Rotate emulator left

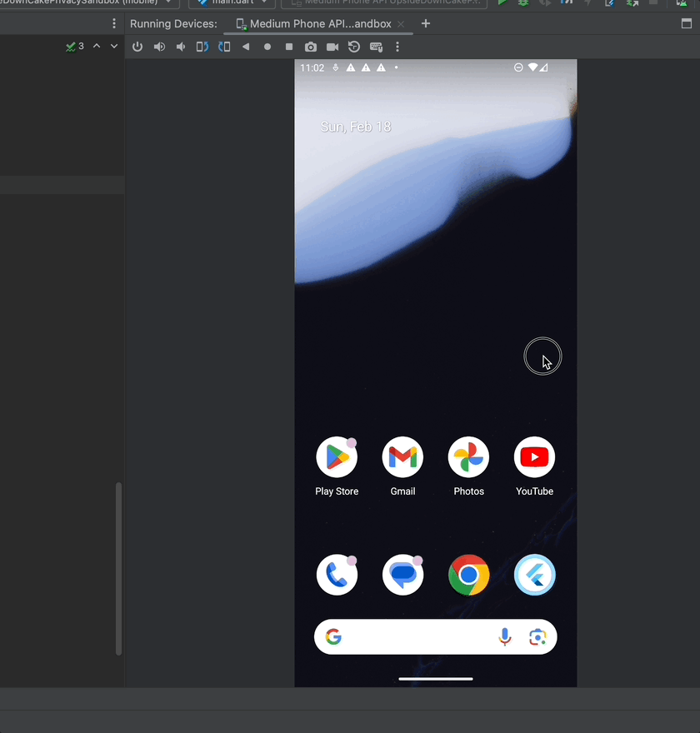(202, 47)
